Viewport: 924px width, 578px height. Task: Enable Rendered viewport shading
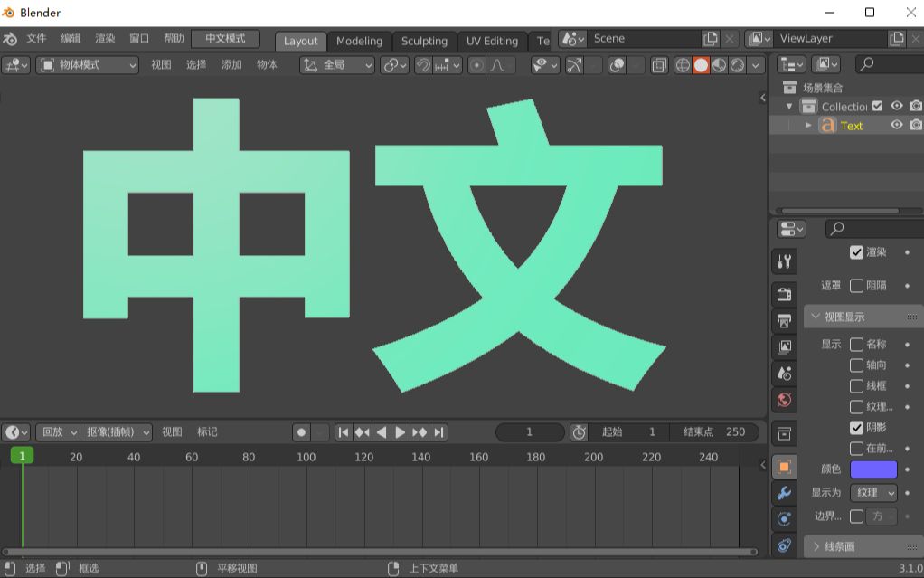[739, 64]
